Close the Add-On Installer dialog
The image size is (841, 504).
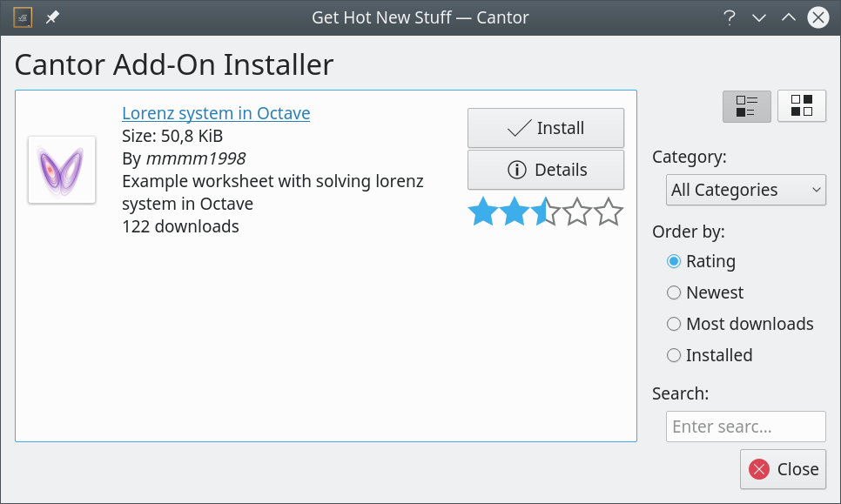[x=783, y=469]
